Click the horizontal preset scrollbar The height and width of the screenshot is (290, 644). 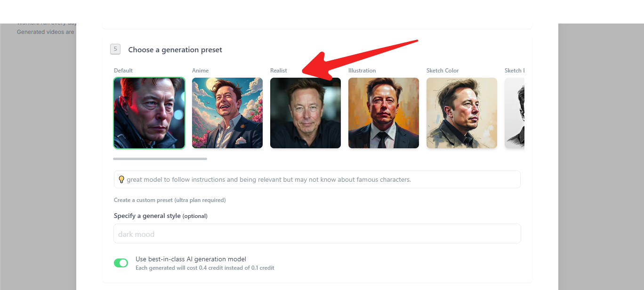coord(160,159)
